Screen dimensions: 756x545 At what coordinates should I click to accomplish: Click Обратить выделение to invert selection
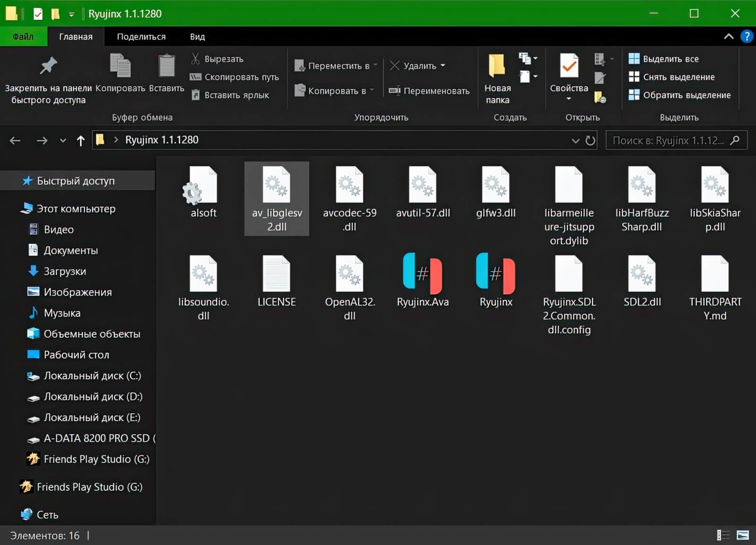[x=679, y=95]
